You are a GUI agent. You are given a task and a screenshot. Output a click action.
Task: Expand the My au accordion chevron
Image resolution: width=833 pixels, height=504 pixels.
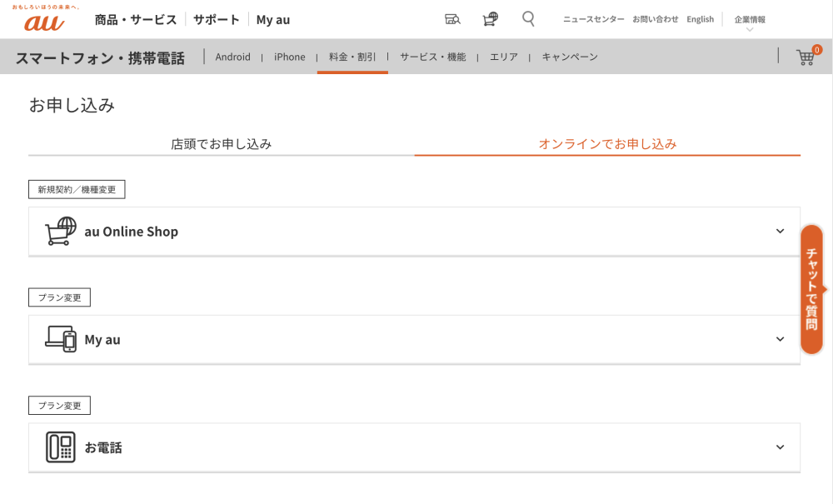pos(780,339)
